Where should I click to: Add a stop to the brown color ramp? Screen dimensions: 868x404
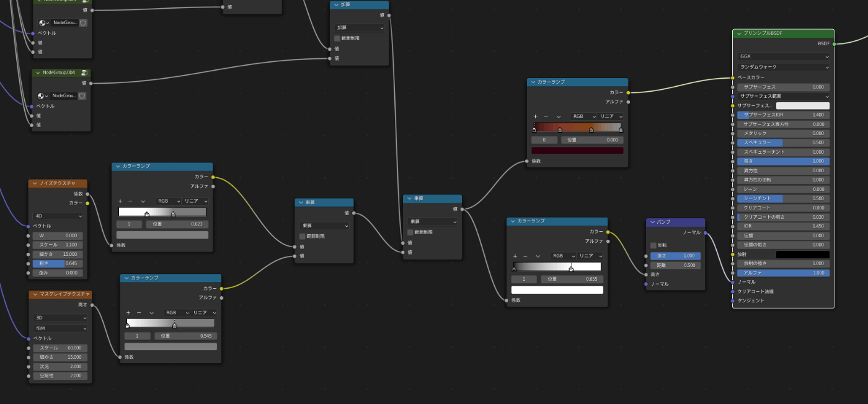tap(535, 116)
